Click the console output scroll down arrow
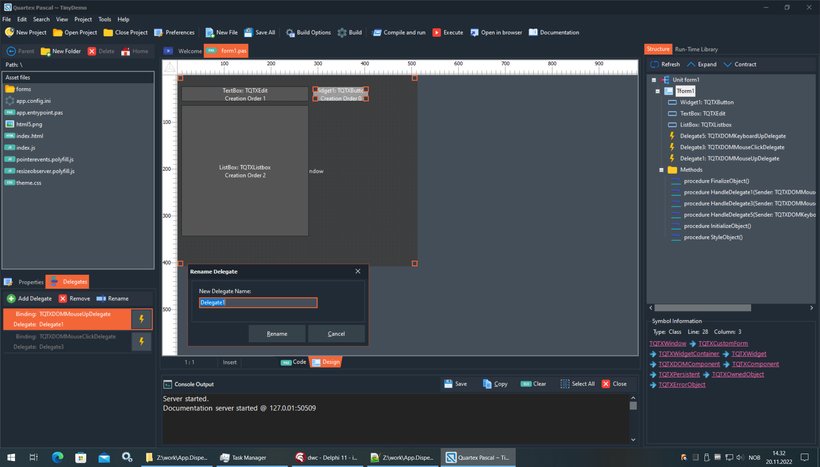 click(x=633, y=440)
